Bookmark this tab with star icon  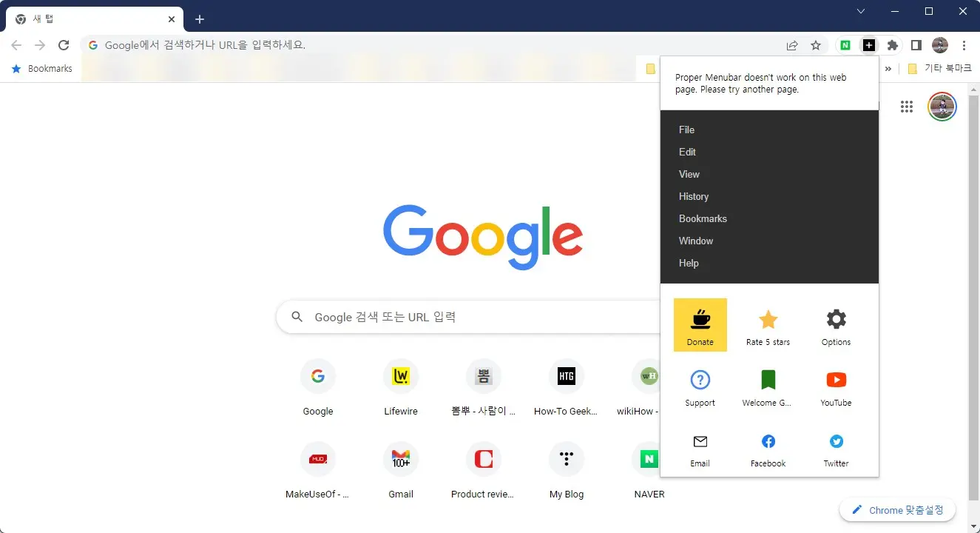(x=816, y=45)
